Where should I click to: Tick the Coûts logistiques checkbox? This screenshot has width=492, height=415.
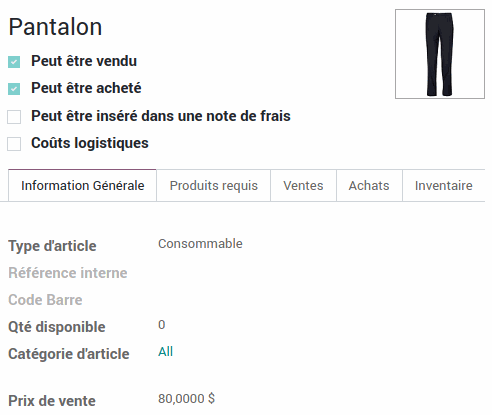pyautogui.click(x=14, y=144)
